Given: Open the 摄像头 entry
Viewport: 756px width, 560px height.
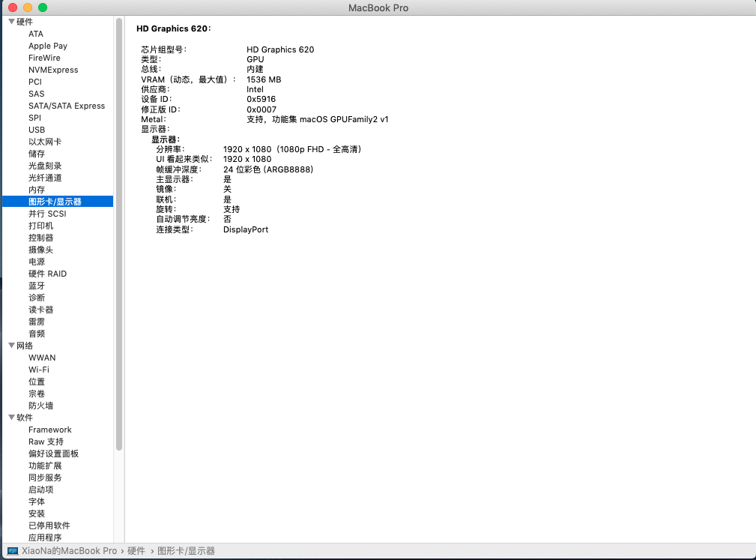Looking at the screenshot, I should pyautogui.click(x=41, y=250).
